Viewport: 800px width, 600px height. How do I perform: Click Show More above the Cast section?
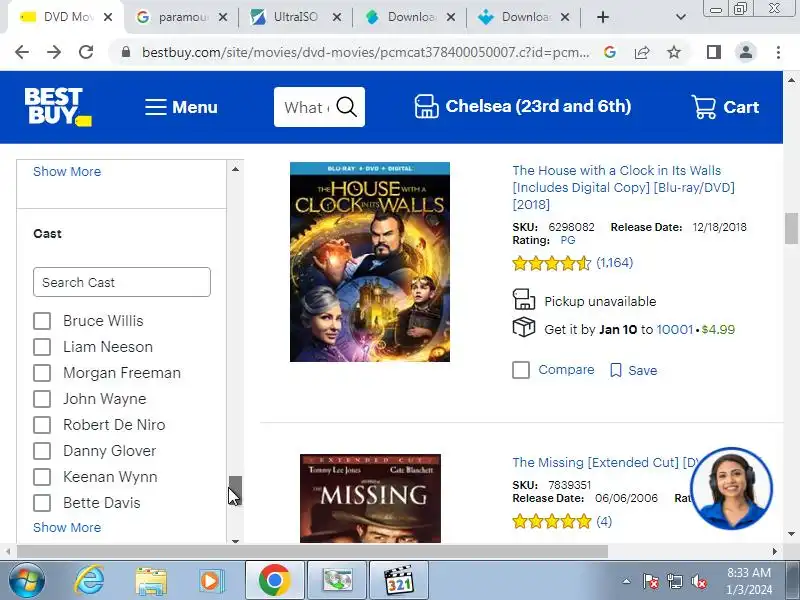[67, 171]
